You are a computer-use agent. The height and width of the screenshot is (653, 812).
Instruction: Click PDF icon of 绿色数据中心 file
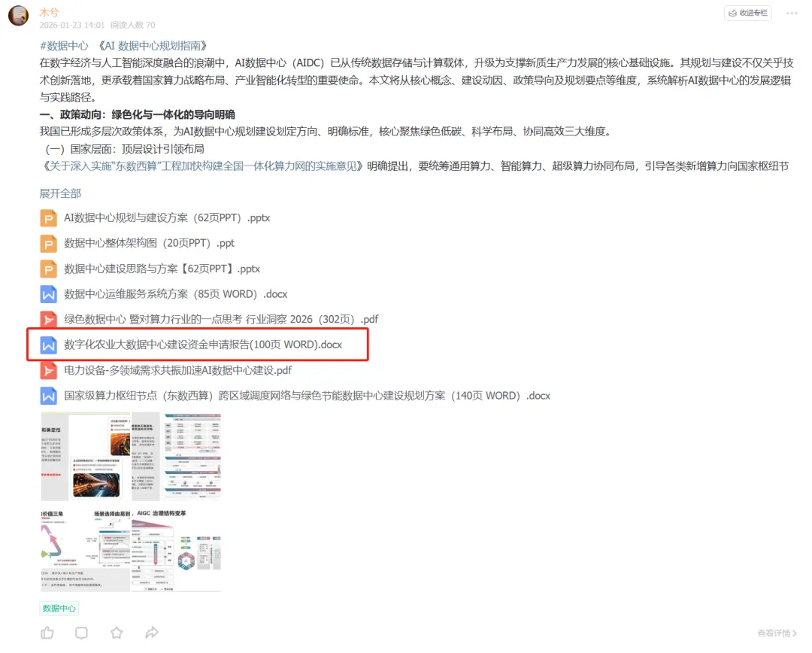[x=48, y=320]
